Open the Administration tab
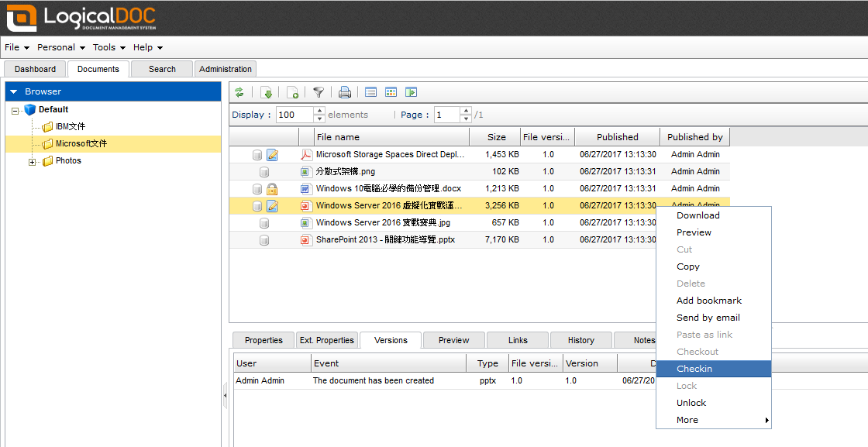Screen dimensions: 868x447 226,69
